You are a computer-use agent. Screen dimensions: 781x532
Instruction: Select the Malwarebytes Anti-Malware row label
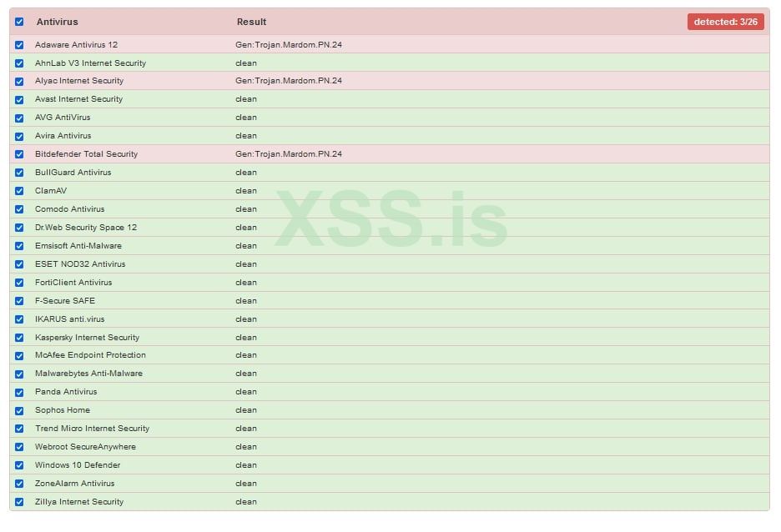point(88,374)
